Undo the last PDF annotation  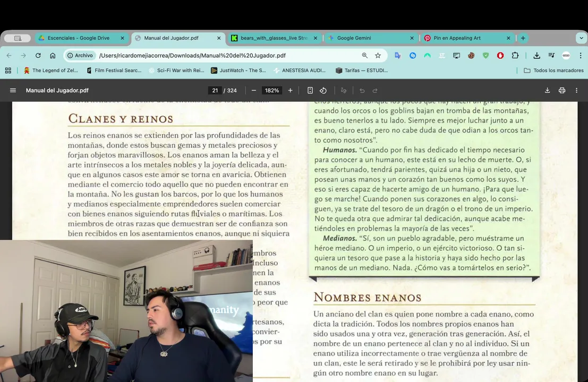362,90
